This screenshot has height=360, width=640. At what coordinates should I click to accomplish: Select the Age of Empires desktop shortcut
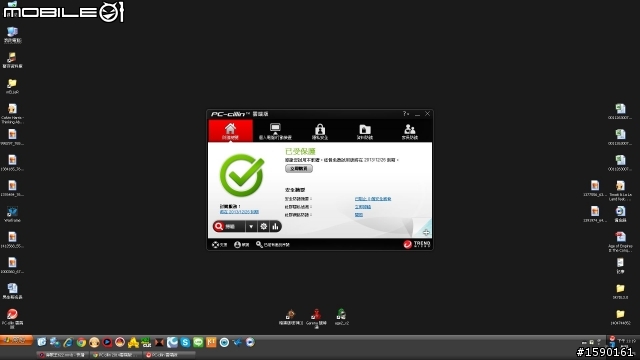620,242
